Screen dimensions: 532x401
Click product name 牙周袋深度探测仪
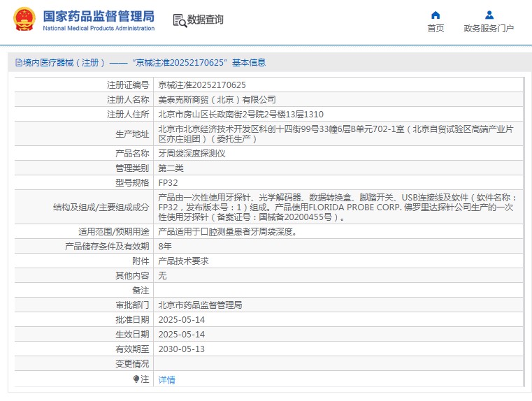(x=192, y=153)
